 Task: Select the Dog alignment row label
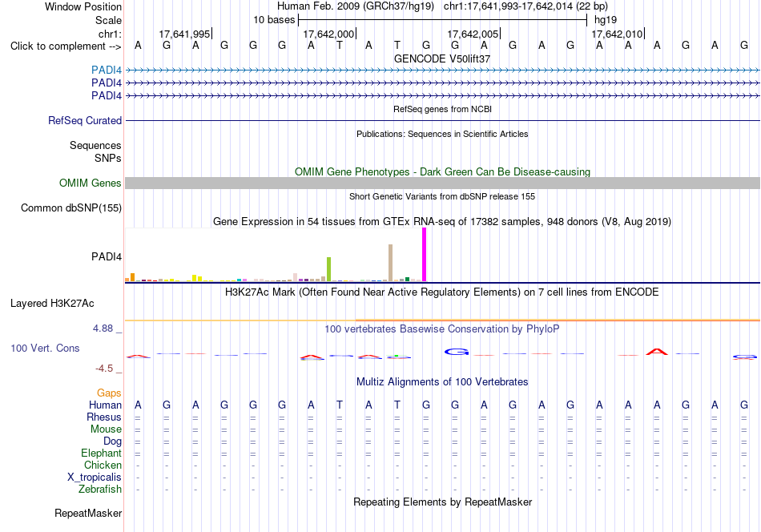pyautogui.click(x=113, y=441)
